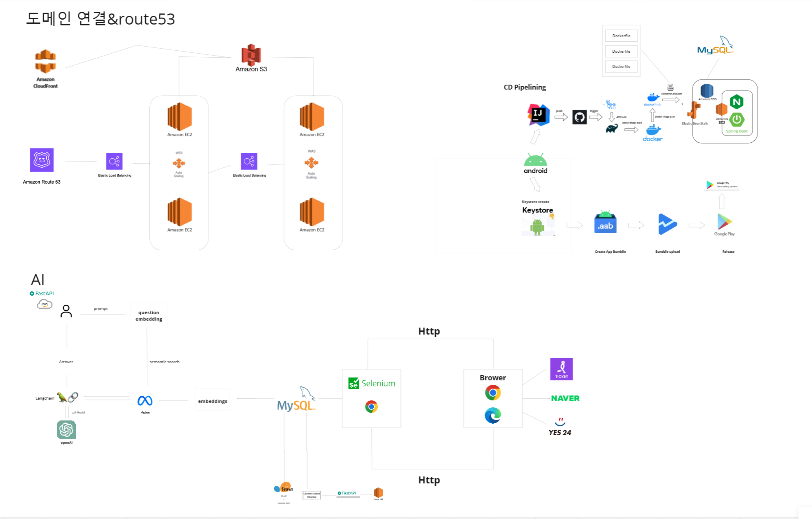
Task: Click the Langchain parrot and chain icon
Action: click(x=68, y=397)
